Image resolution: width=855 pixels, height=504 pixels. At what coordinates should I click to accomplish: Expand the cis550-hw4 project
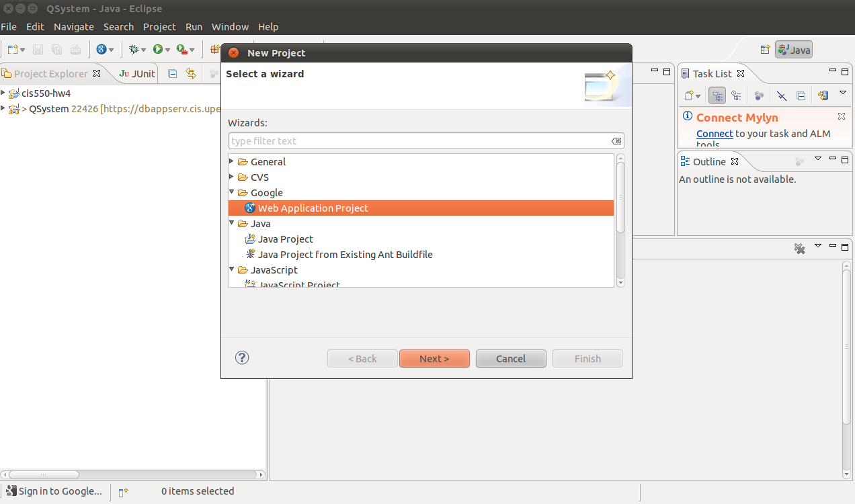pyautogui.click(x=3, y=93)
